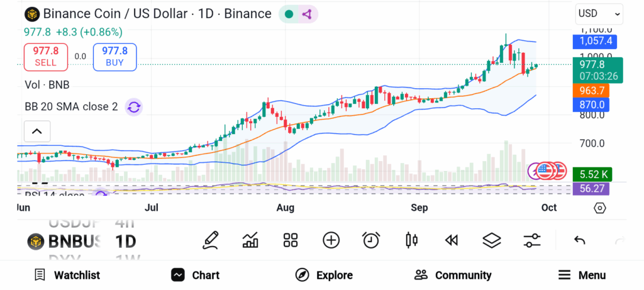
Task: Collapse the indicator legend with chevron
Action: pos(36,131)
